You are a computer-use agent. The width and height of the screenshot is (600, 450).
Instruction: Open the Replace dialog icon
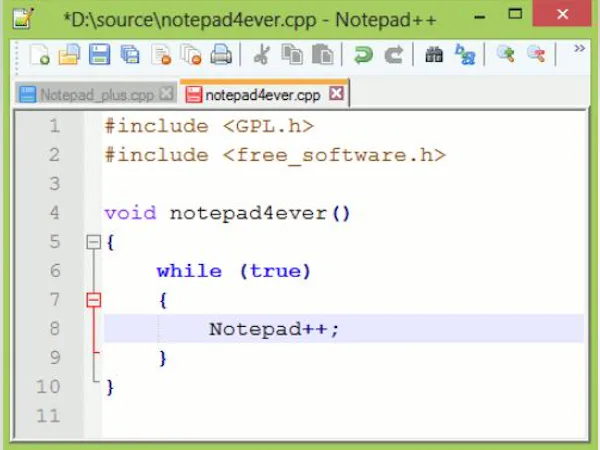click(465, 54)
